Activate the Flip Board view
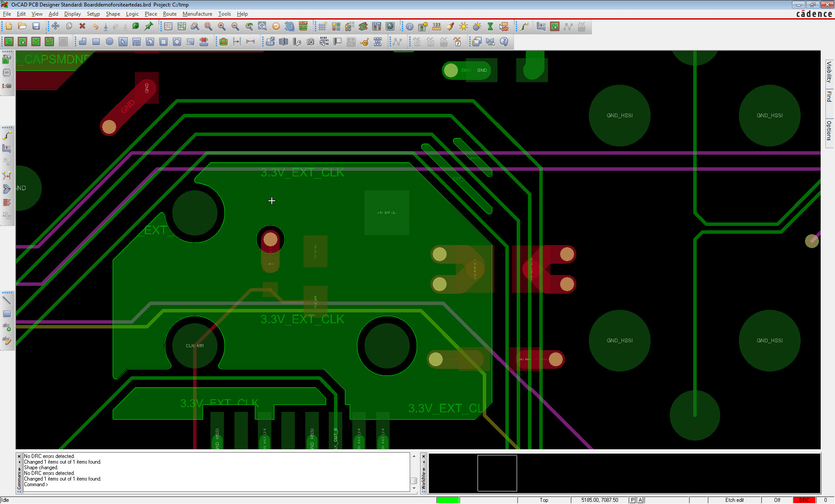 (303, 27)
